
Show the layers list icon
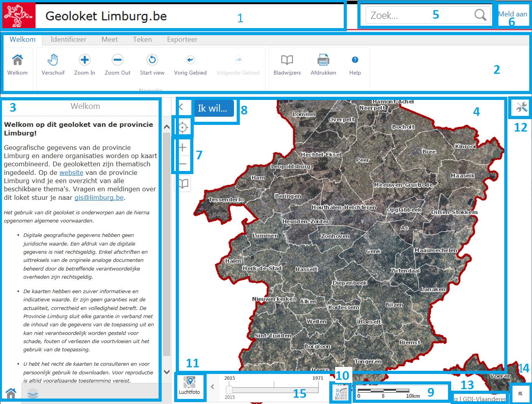pos(33,393)
